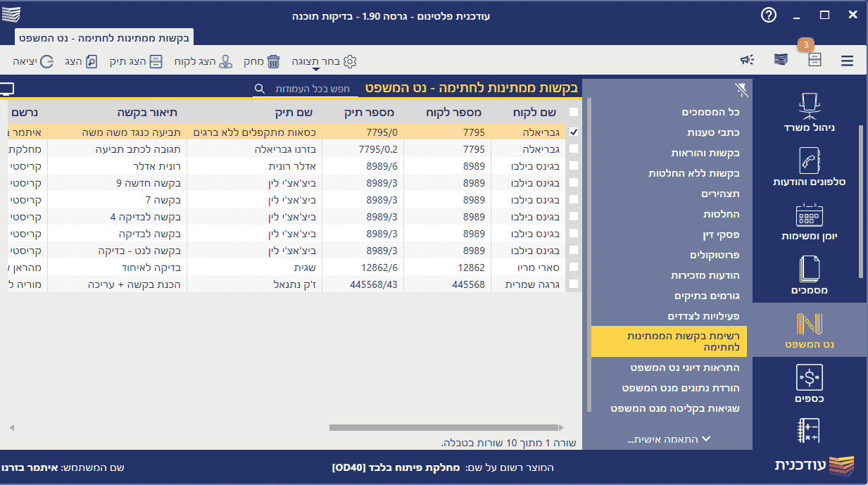
Task: Open הורדת נתונים מנט המשפט
Action: coord(681,388)
